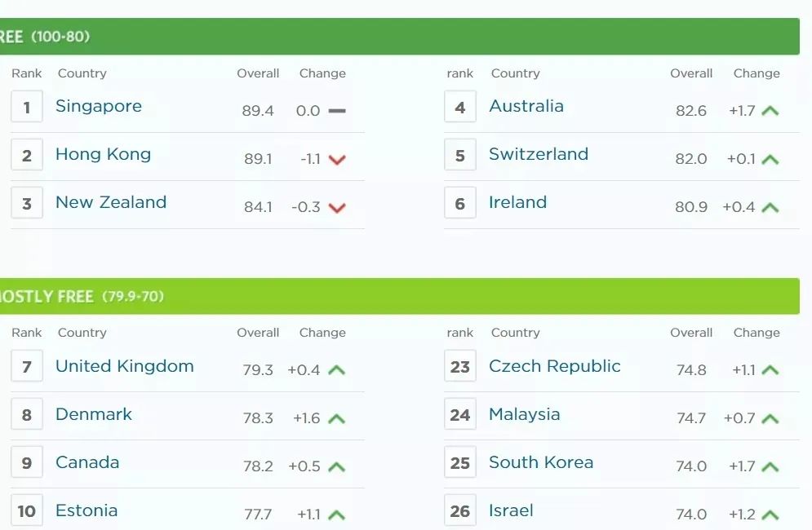Select the New Zealand entry
812x530 pixels.
(x=111, y=202)
